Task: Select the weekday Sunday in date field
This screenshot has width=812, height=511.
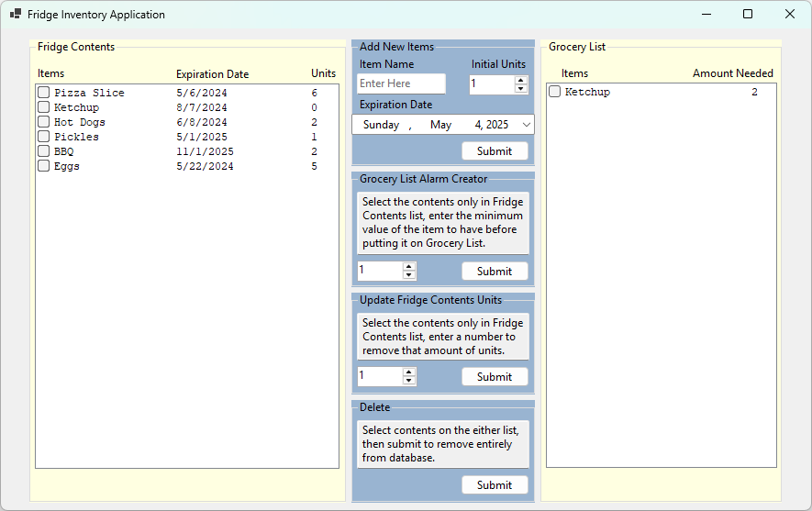Action: 381,125
